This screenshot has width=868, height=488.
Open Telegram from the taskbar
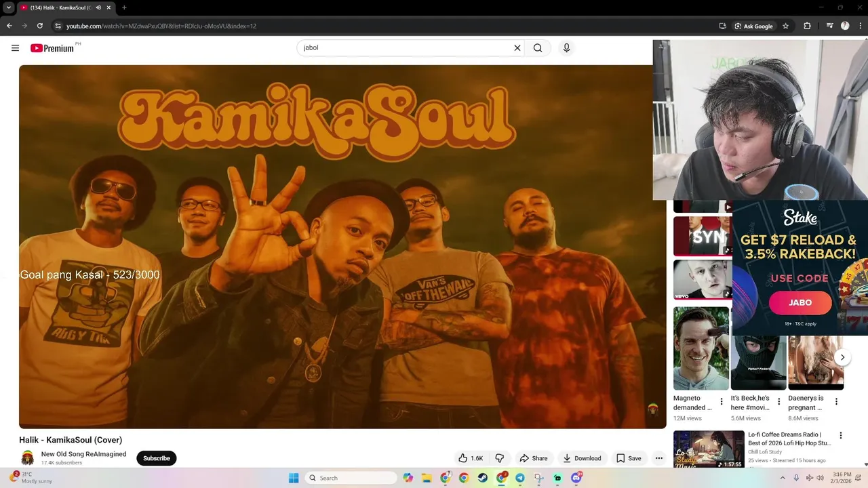tap(520, 478)
